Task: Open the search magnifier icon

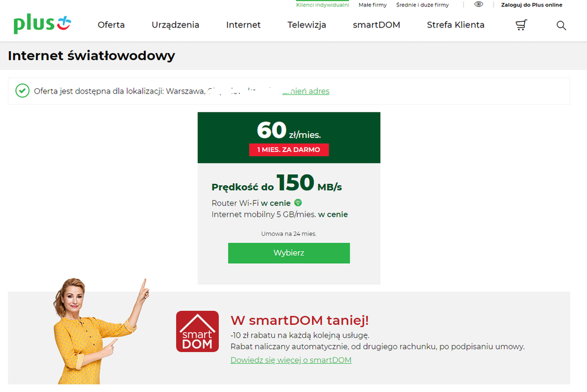Action: (x=561, y=25)
